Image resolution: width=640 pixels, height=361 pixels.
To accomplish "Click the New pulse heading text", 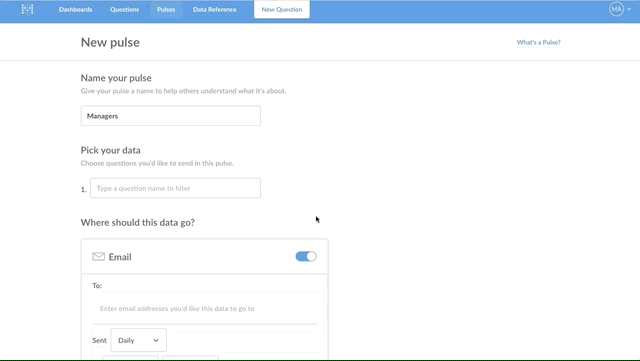I will coord(110,42).
